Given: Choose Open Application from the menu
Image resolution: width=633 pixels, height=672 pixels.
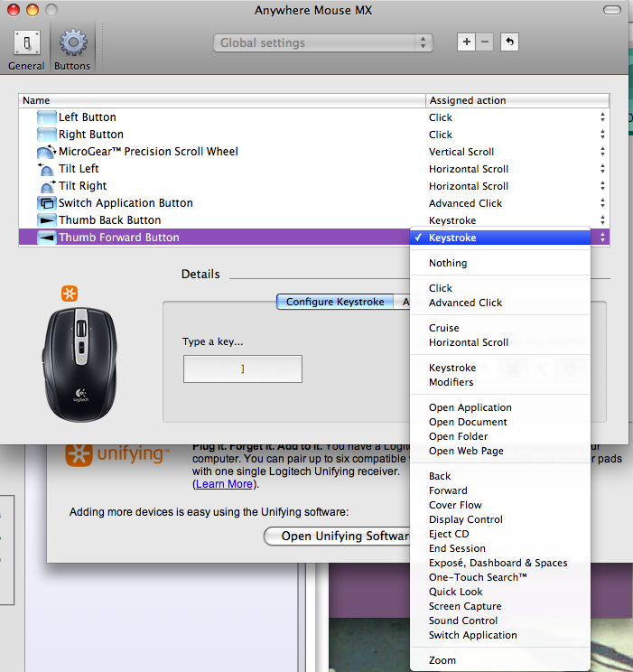Looking at the screenshot, I should [x=500, y=407].
